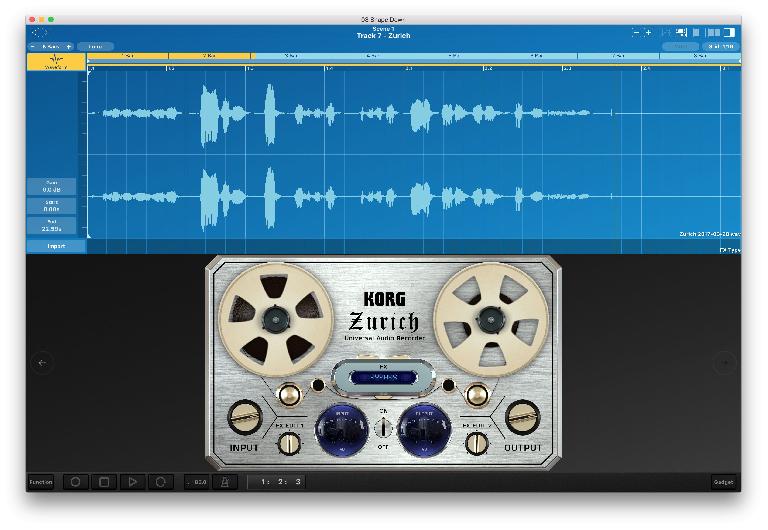Click the left FX EDIT 1 knob
Image resolution: width=768 pixels, height=530 pixels.
[x=289, y=443]
